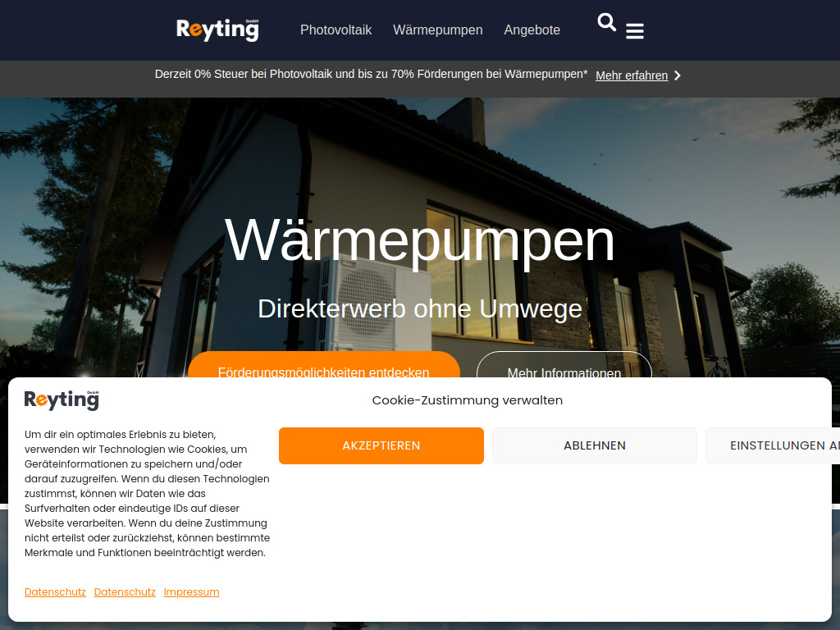Select Angebote in the navigation
This screenshot has height=630, width=840.
point(532,30)
